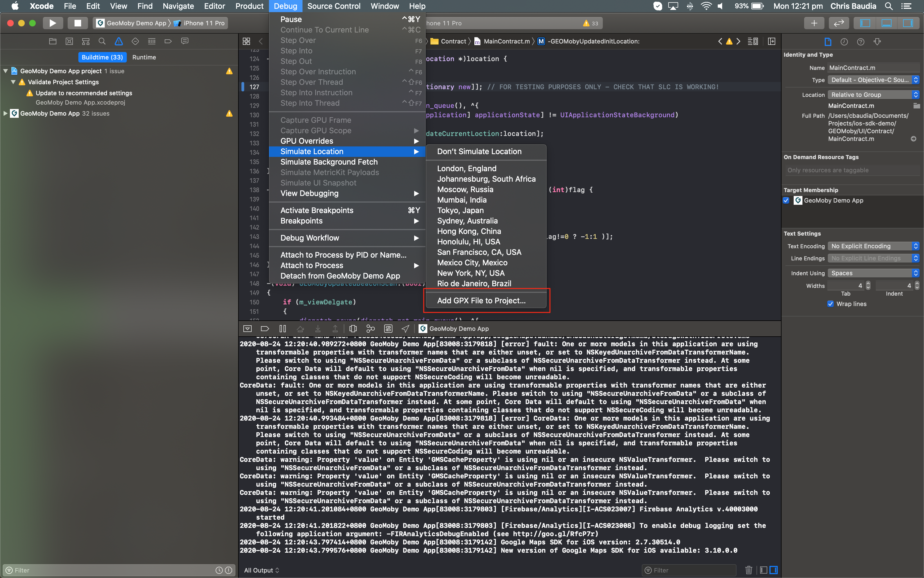Choose Add GPX File to Project menu item
The width and height of the screenshot is (924, 578).
[x=485, y=301]
